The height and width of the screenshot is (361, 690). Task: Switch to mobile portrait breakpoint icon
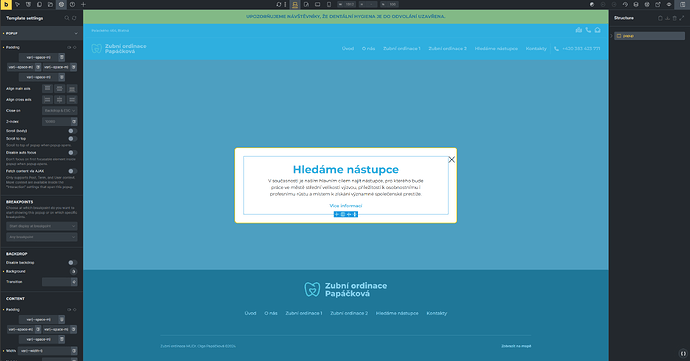pyautogui.click(x=329, y=4)
